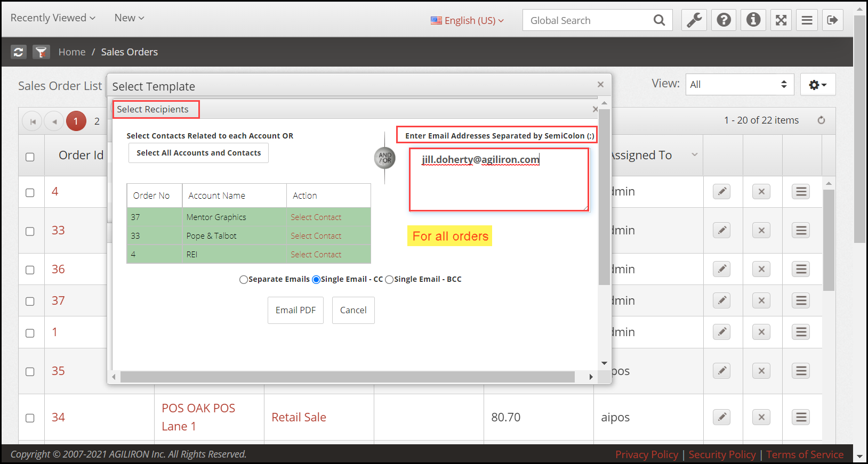
Task: Check the box for order 4
Action: [x=30, y=192]
